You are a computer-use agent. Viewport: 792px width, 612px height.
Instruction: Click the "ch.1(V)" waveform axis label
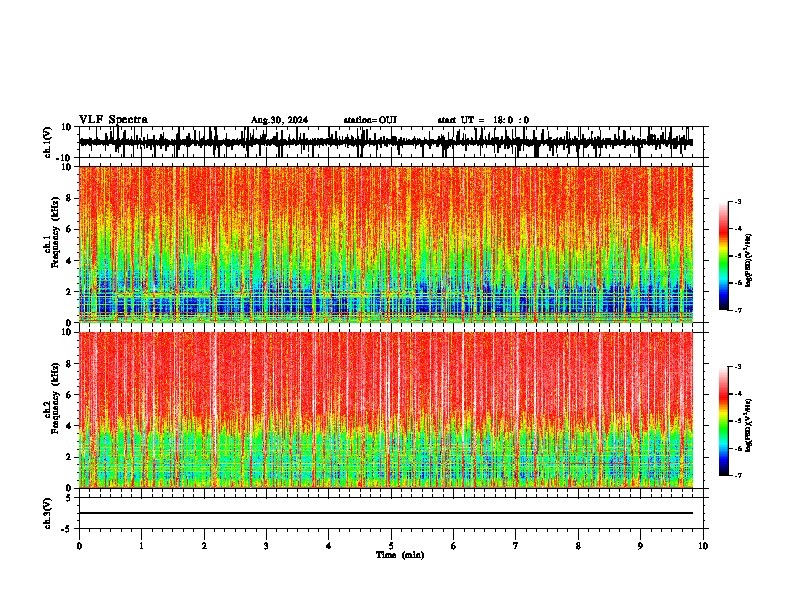tap(48, 142)
